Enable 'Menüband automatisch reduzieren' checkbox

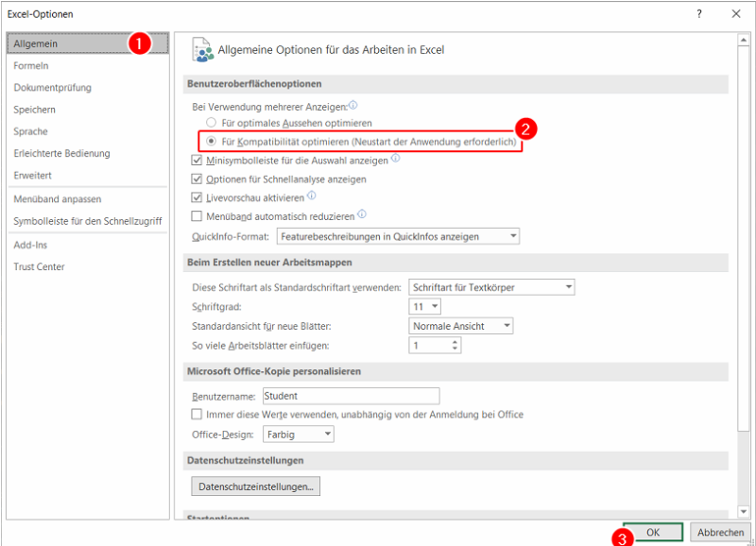[197, 216]
